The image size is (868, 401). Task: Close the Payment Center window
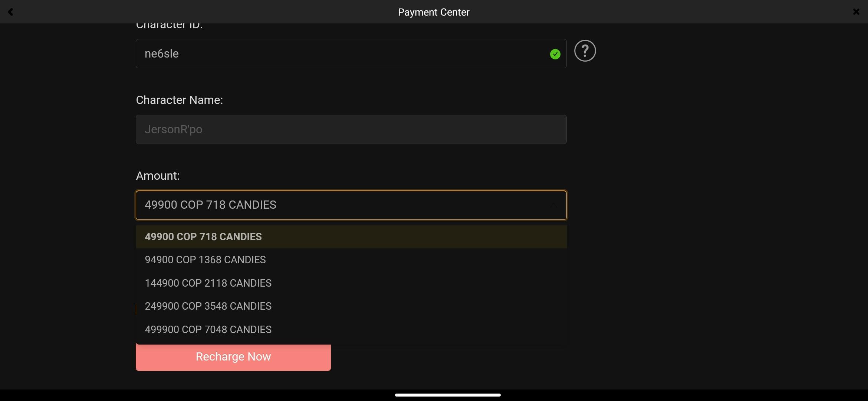pos(856,12)
